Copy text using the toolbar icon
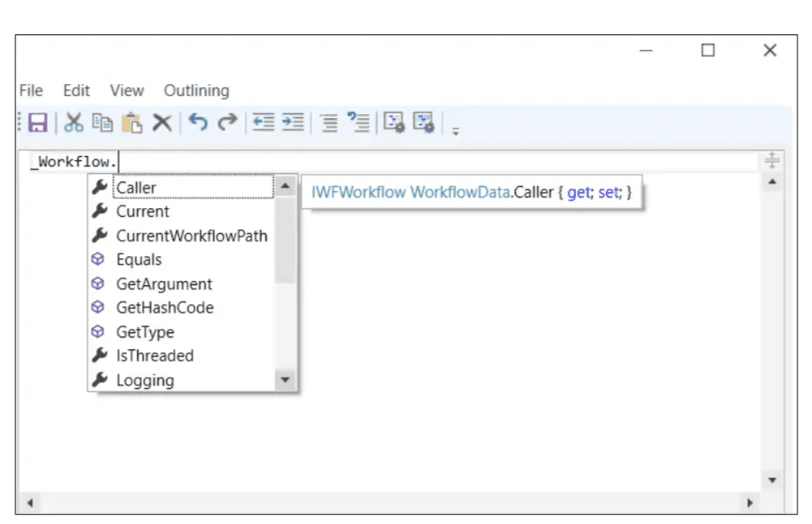The width and height of the screenshot is (812, 524). 100,122
